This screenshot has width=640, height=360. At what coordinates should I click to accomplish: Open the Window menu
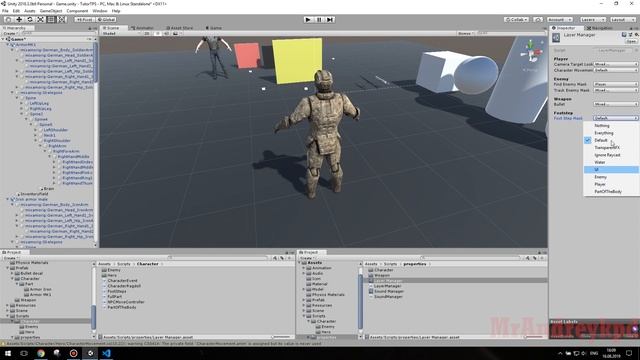click(x=100, y=11)
